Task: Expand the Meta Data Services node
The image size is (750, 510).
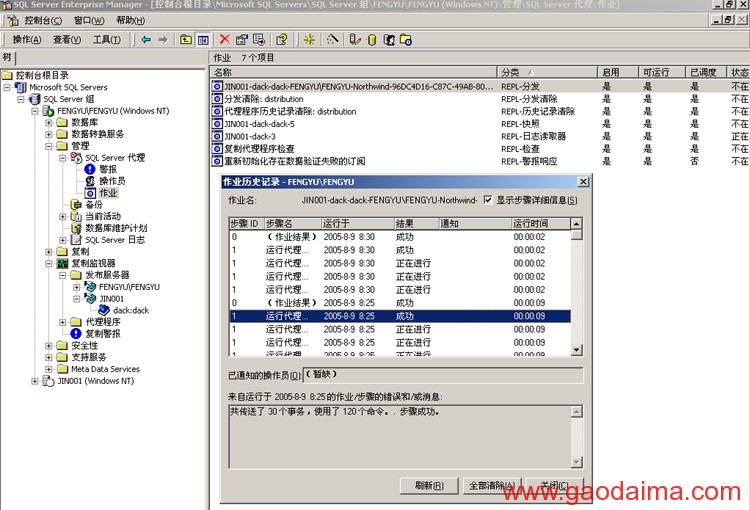Action: (49, 369)
